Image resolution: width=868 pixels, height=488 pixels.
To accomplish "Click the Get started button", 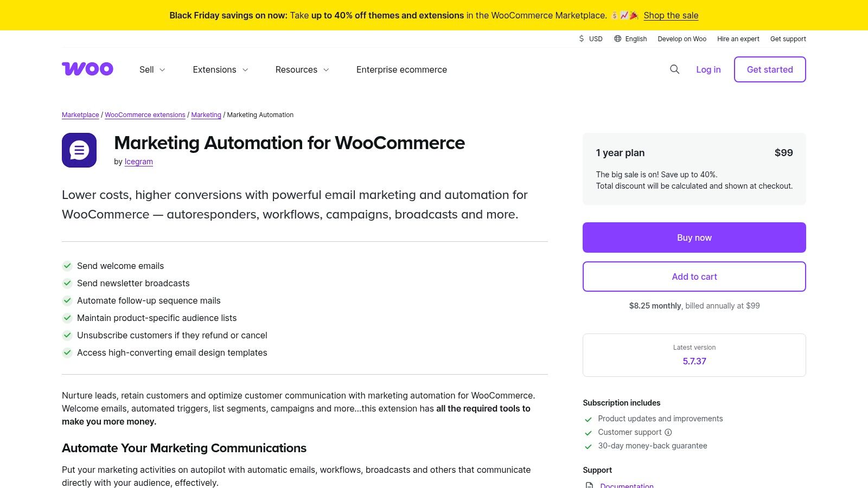I will point(770,69).
